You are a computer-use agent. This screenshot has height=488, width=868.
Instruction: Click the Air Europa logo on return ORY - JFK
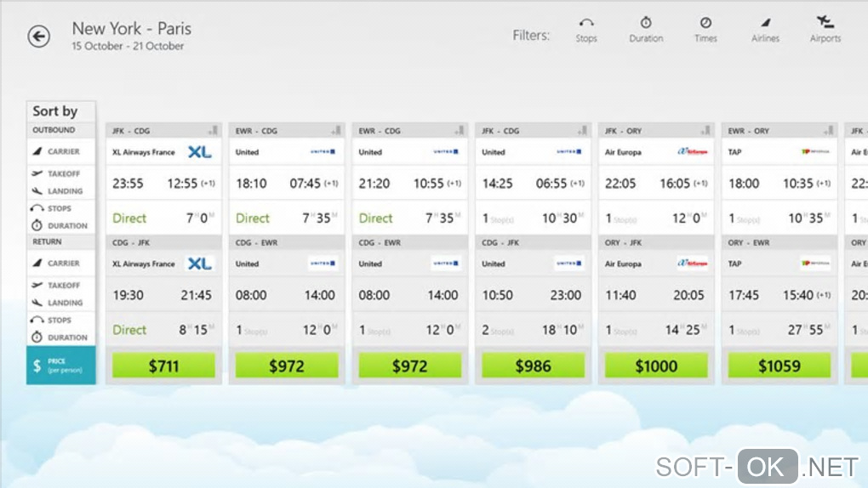(x=693, y=264)
